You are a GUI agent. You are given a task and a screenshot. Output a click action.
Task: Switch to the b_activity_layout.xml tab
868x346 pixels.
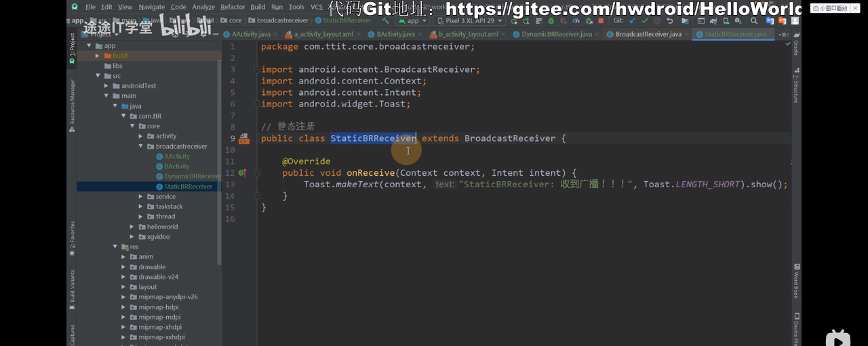point(468,34)
